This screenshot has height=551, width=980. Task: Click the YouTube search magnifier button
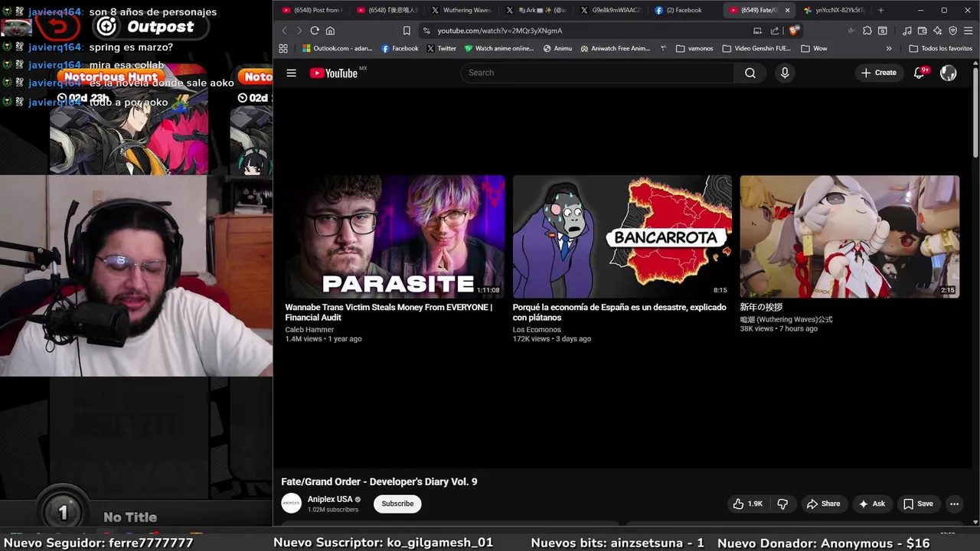(750, 73)
